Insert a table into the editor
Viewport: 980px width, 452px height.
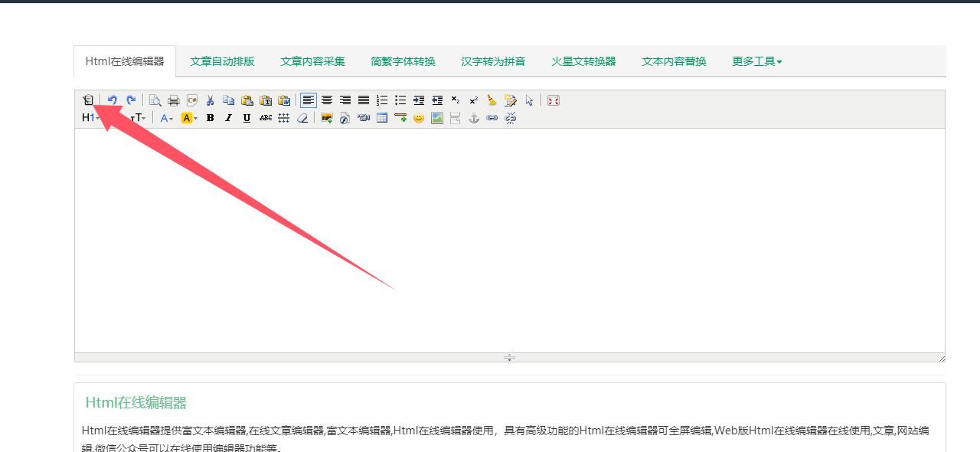coord(381,118)
